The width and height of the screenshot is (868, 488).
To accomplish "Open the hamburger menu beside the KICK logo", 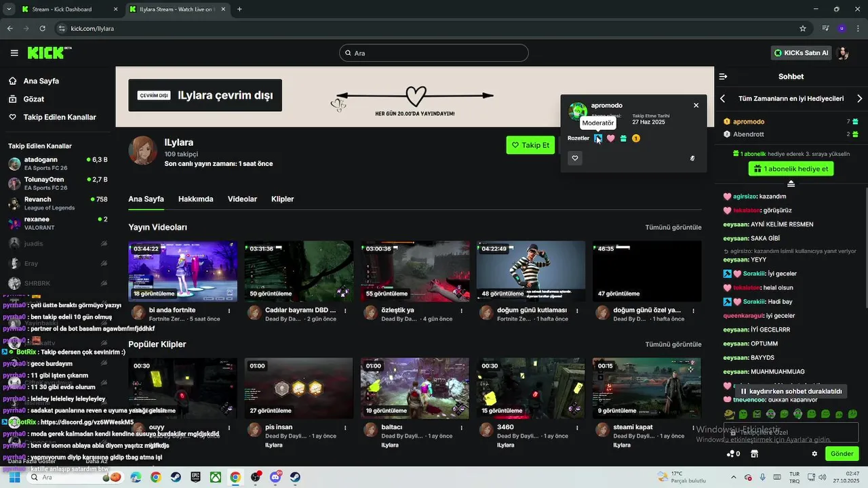I will pos(14,53).
